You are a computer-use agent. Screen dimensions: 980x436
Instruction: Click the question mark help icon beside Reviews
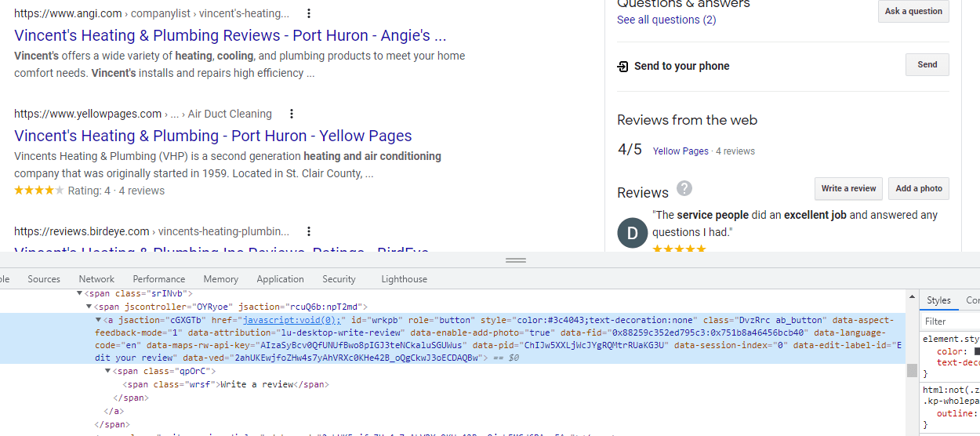[684, 188]
